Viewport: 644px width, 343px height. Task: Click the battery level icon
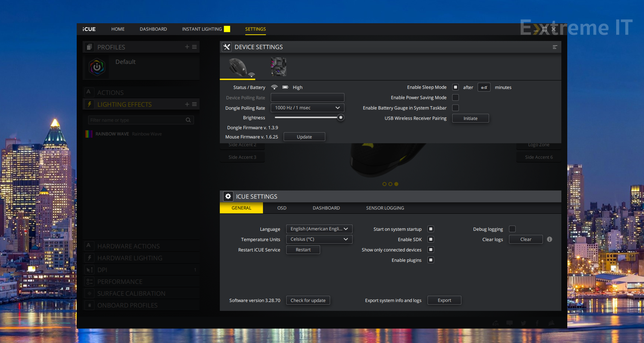coord(285,87)
